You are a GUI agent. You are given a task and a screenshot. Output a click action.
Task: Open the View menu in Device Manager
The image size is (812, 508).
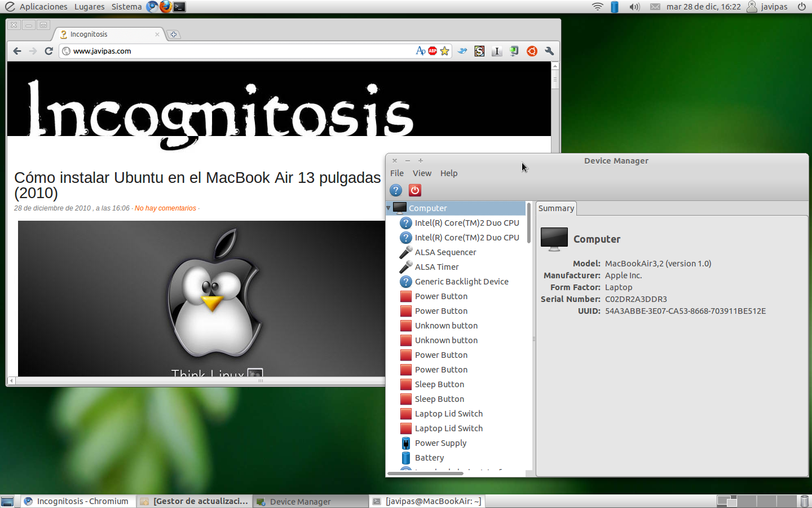[422, 173]
